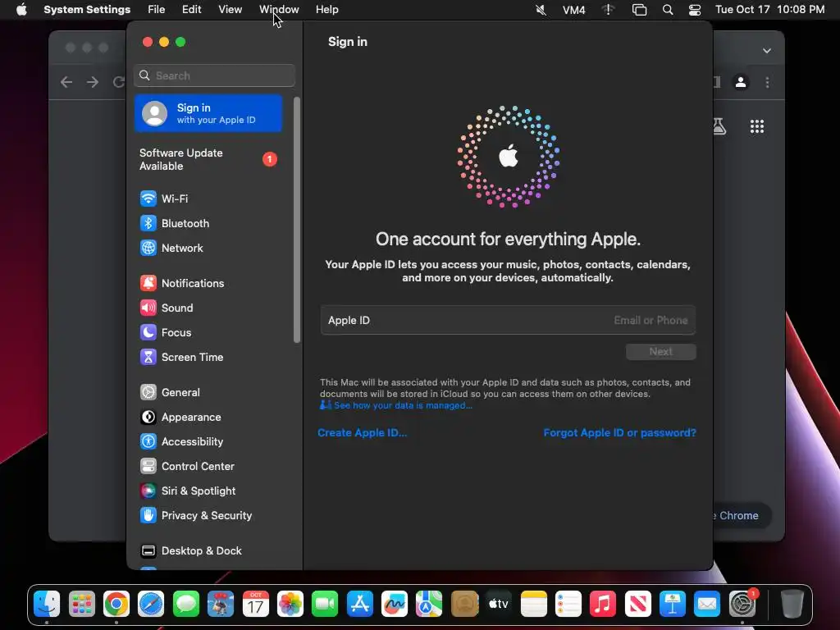
Task: Open See how your data is managed
Action: click(396, 405)
